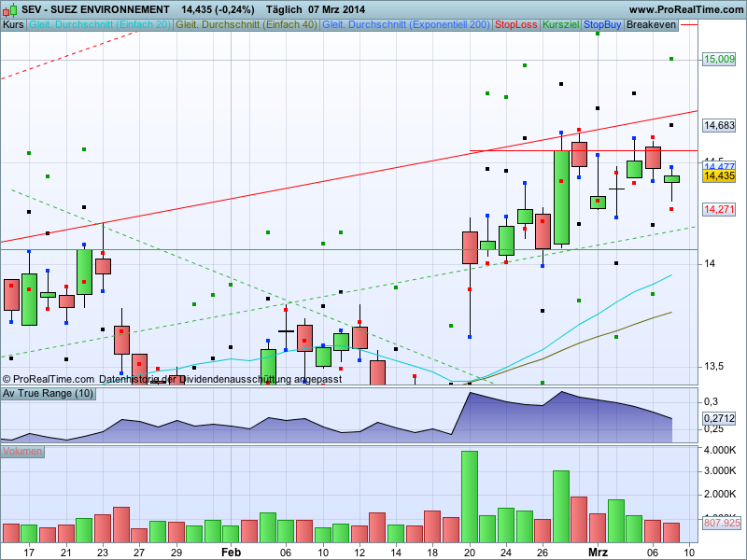Open the Breakeven indicator label
The width and height of the screenshot is (747, 560).
coord(651,25)
